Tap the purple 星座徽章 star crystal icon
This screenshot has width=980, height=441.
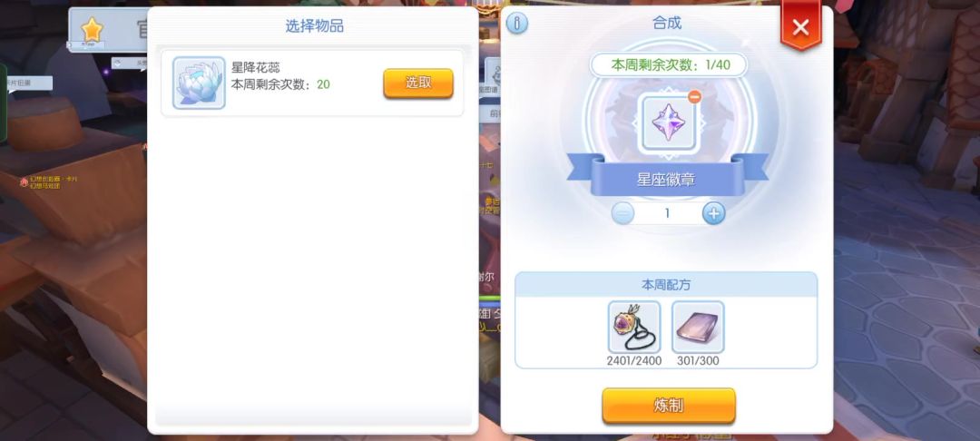coord(667,122)
